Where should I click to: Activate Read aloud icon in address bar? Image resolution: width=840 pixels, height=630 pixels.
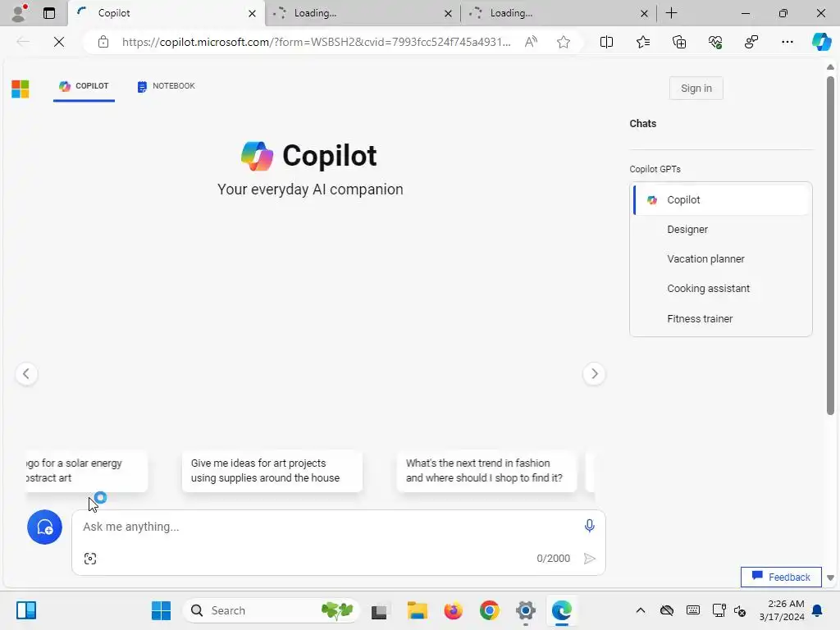531,42
